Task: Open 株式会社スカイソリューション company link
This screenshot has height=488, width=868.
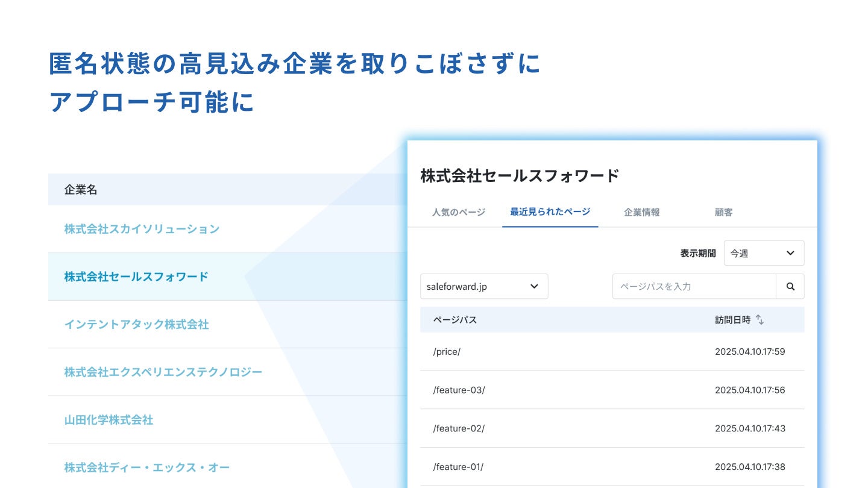Action: pos(142,229)
